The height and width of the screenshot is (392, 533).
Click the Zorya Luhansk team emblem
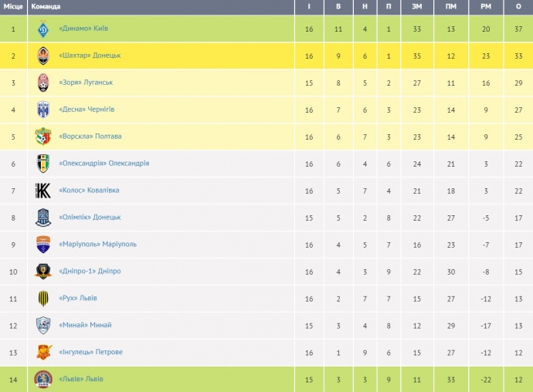[43, 83]
